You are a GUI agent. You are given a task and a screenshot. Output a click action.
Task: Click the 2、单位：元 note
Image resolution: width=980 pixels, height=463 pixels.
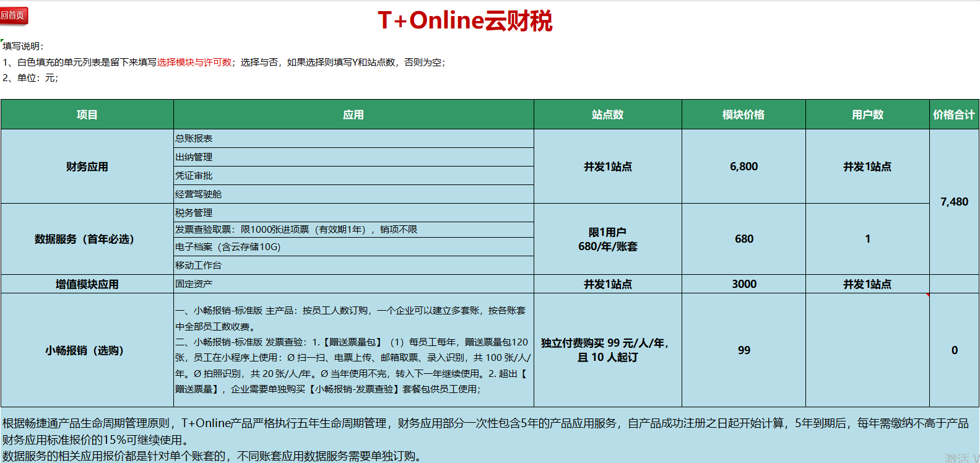30,78
